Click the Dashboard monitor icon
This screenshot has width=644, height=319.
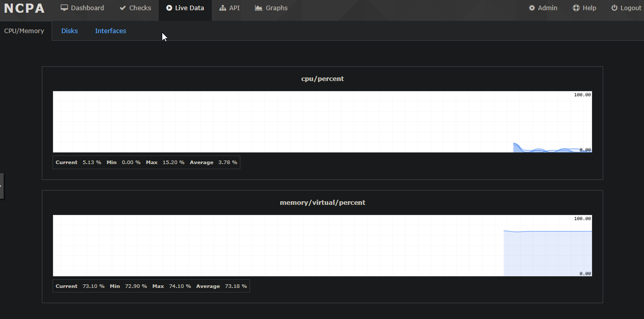tap(64, 8)
